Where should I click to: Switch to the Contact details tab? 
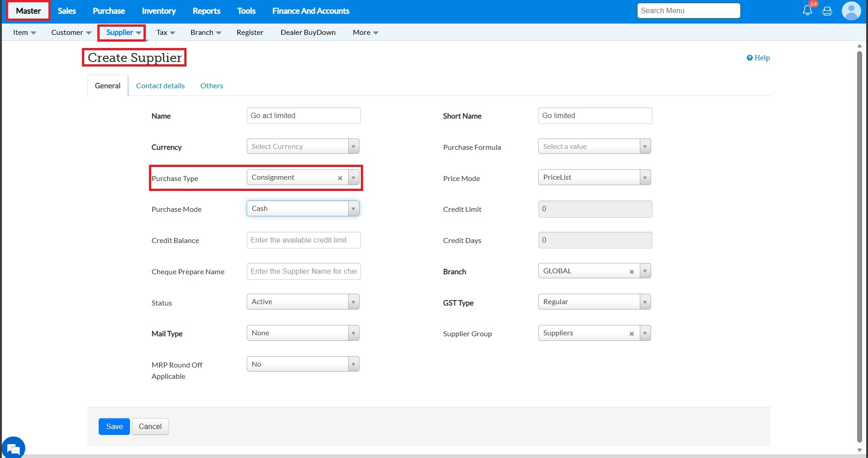coord(160,86)
